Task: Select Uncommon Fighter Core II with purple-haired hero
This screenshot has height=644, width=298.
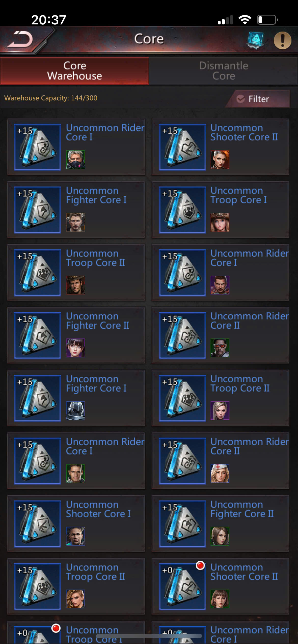Action: [76, 335]
